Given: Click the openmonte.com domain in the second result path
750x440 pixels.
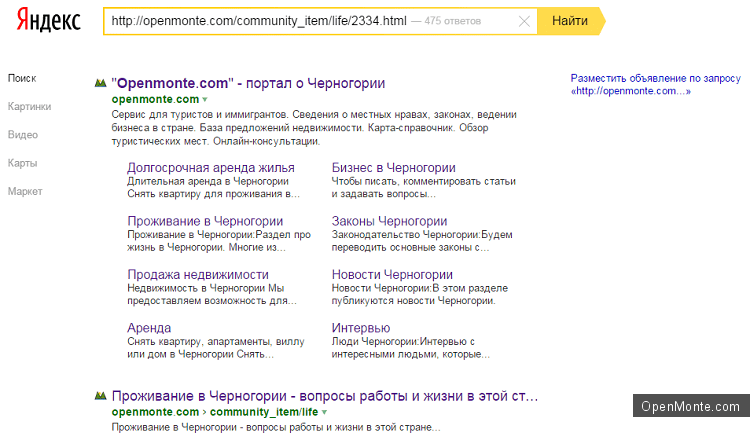Looking at the screenshot, I should (x=155, y=412).
